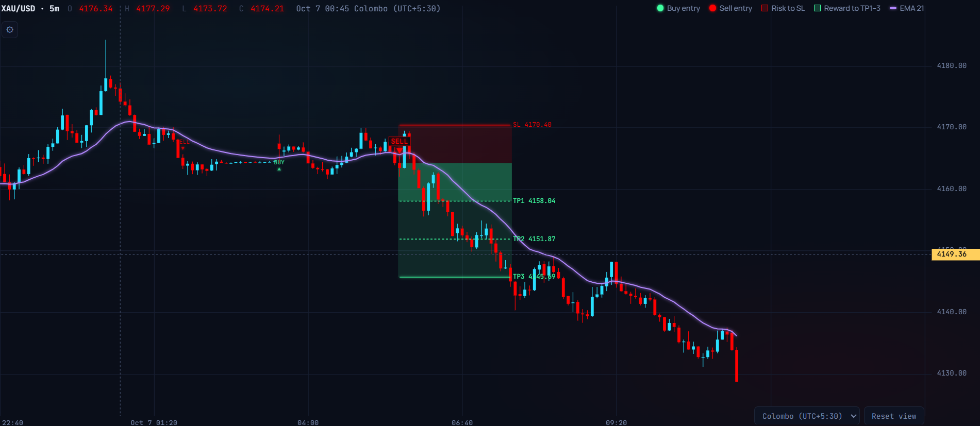Click the XAU/USD symbol title

pyautogui.click(x=18, y=9)
